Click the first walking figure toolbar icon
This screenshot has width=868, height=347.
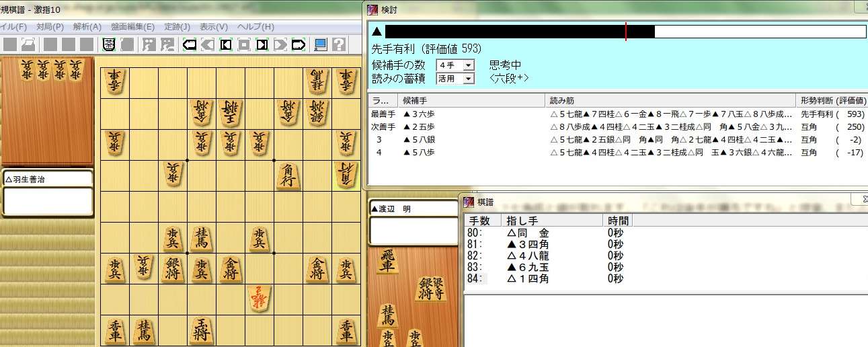[149, 44]
